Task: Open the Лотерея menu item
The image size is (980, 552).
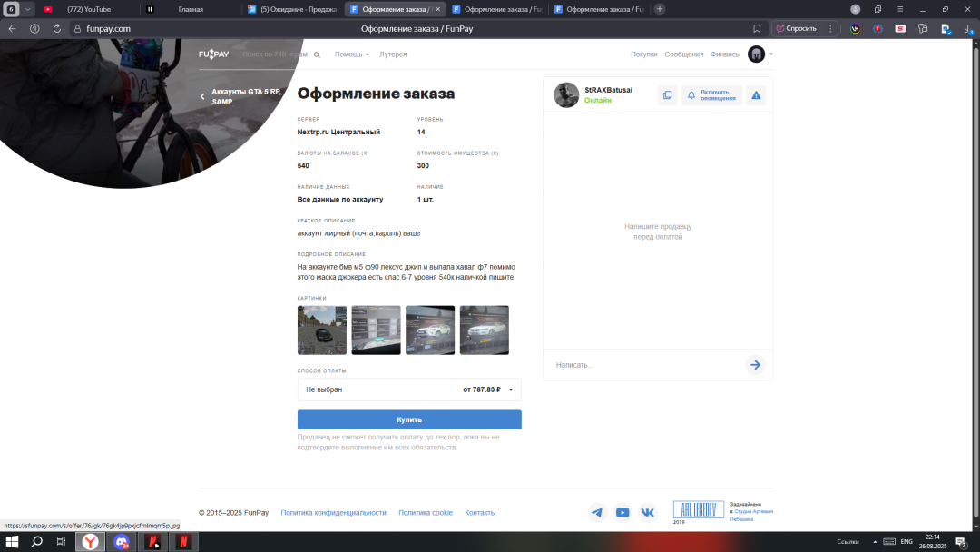Action: 393,54
